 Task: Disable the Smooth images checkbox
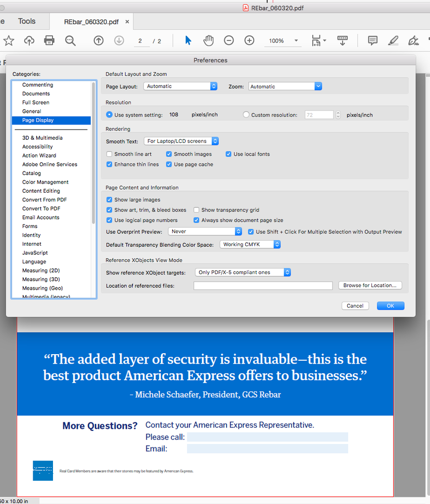(x=169, y=154)
